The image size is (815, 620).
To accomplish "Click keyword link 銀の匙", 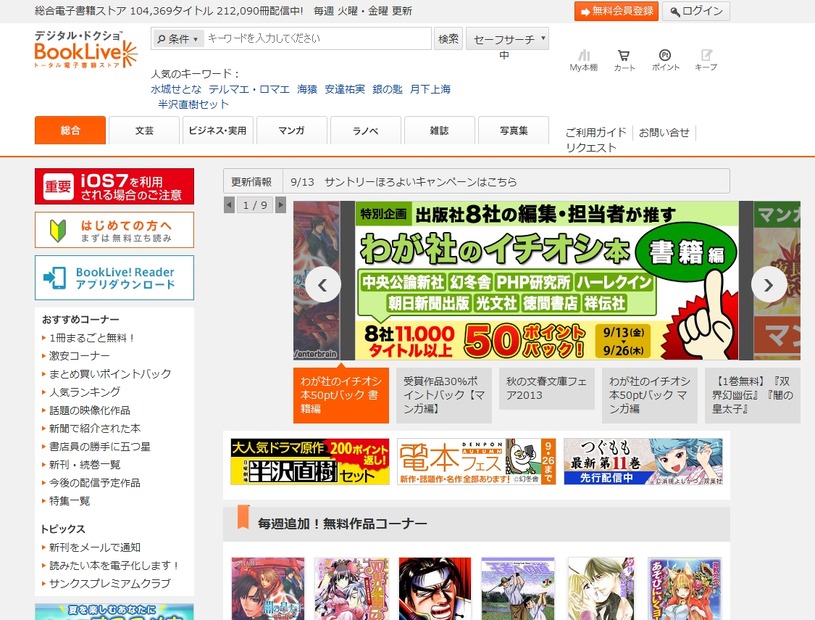I will click(x=387, y=89).
